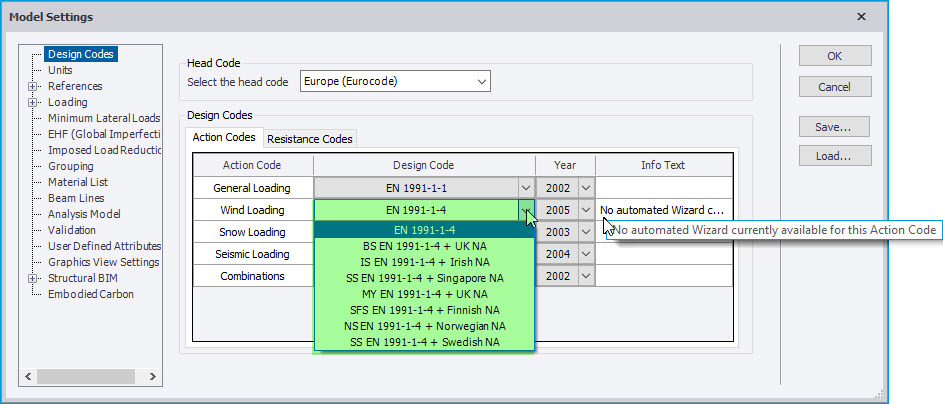Click the Save... button
Screen dimensions: 943x404
834,127
